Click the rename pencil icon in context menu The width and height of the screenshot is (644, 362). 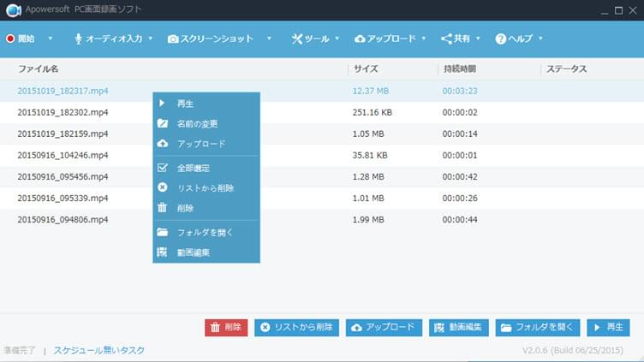[163, 123]
